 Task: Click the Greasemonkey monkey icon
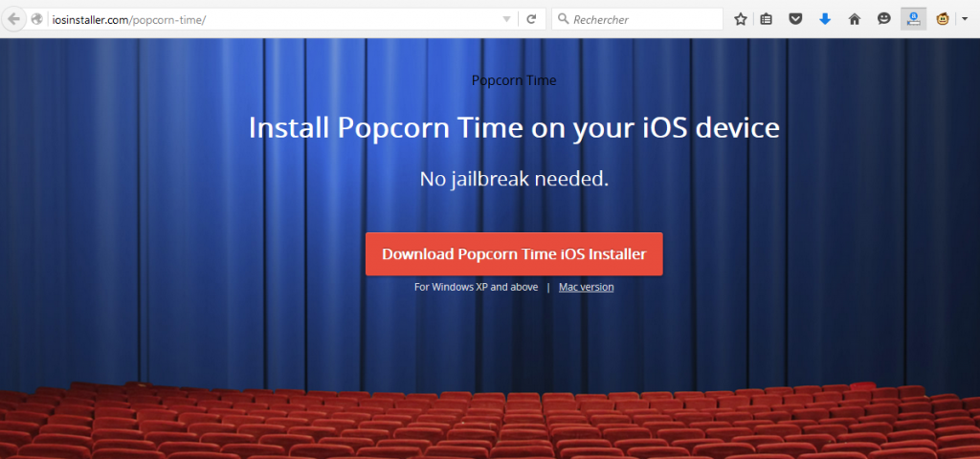(943, 19)
